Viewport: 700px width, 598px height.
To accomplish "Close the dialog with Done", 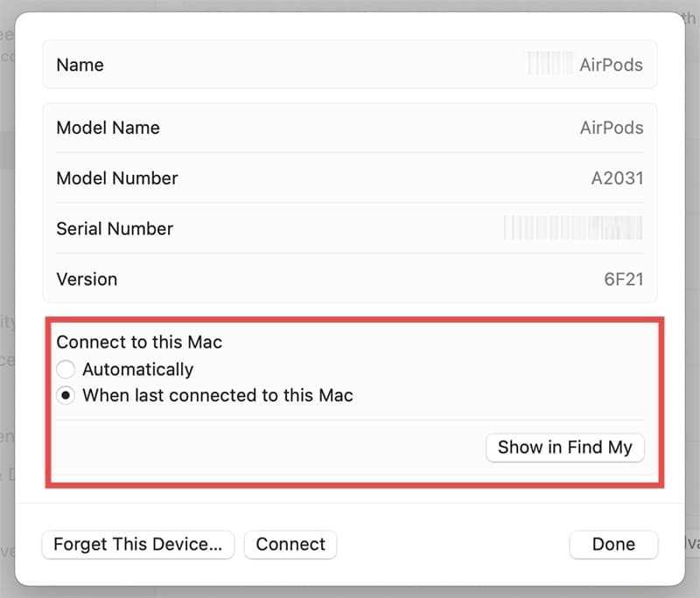I will pyautogui.click(x=613, y=544).
